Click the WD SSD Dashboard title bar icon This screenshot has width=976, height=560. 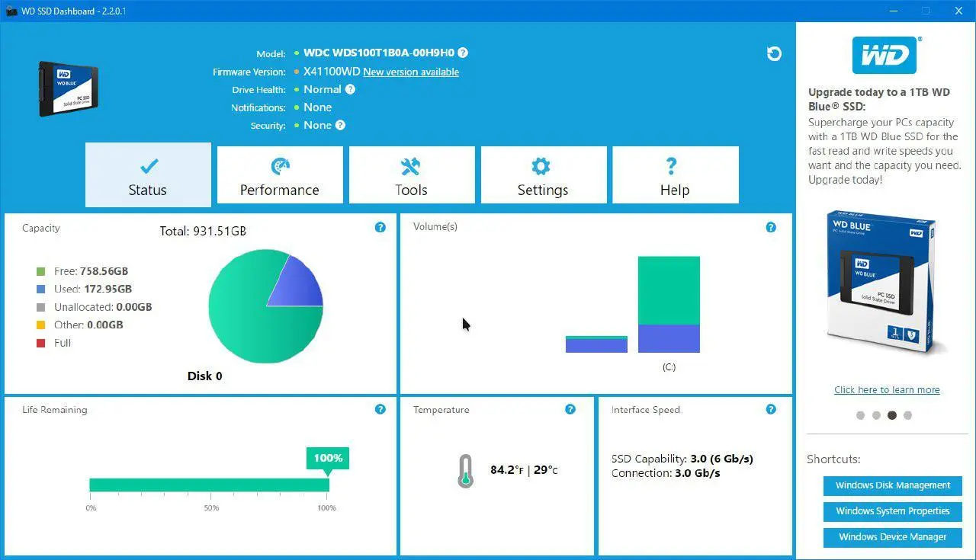tap(11, 11)
